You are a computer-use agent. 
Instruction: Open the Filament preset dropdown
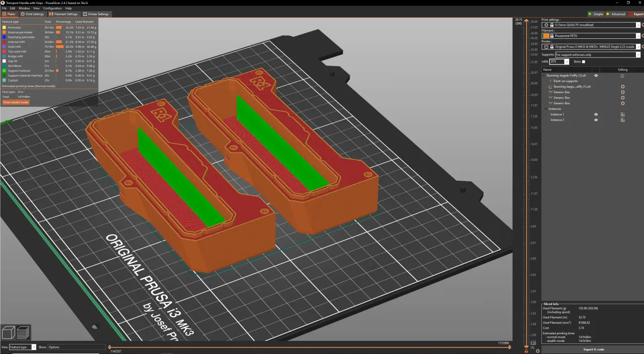(638, 36)
